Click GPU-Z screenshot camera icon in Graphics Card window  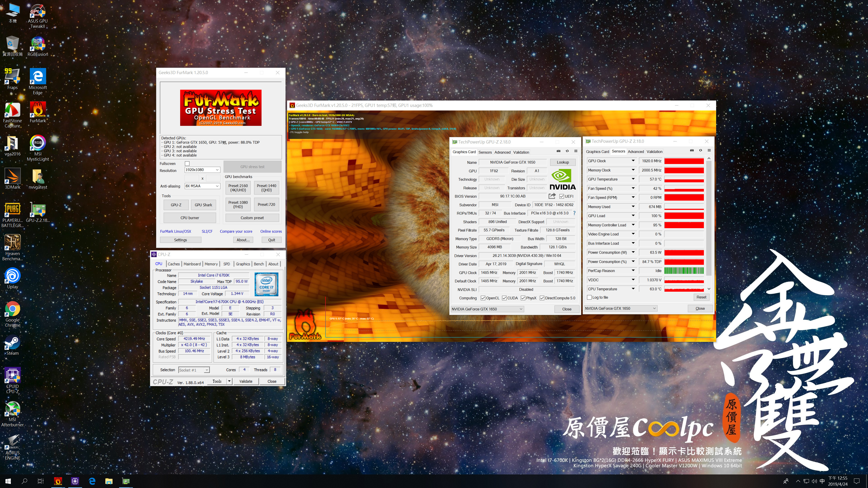pyautogui.click(x=558, y=151)
